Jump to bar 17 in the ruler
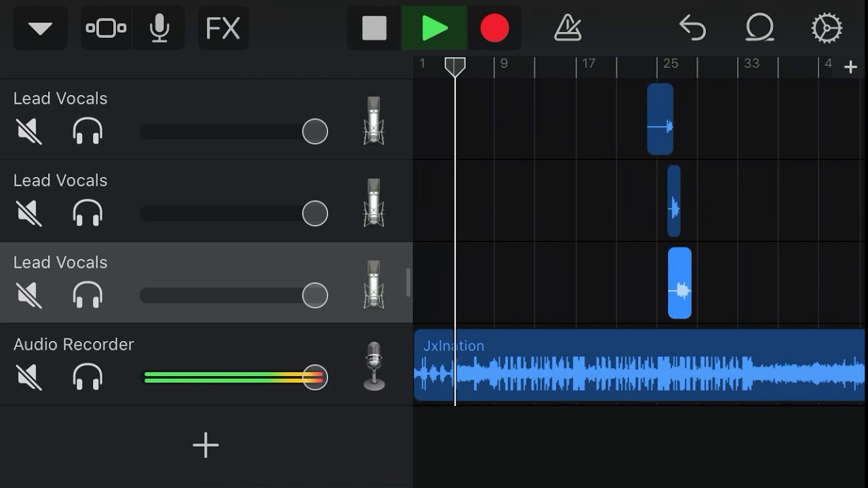This screenshot has height=488, width=868. point(589,64)
